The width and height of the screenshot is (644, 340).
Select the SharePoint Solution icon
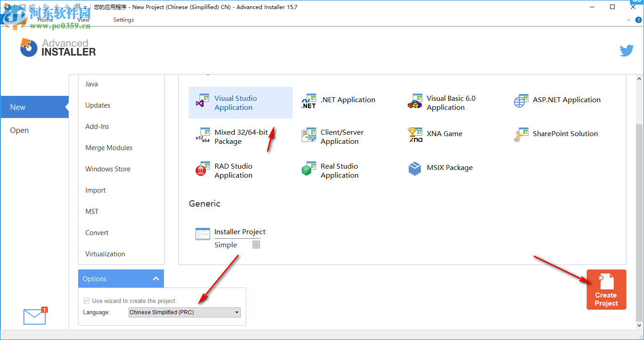(521, 135)
